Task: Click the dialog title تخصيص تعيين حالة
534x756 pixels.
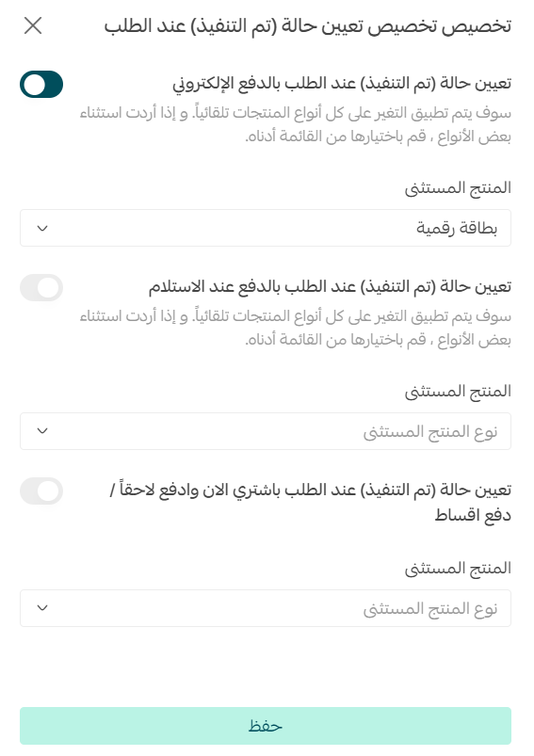Action: tap(308, 26)
